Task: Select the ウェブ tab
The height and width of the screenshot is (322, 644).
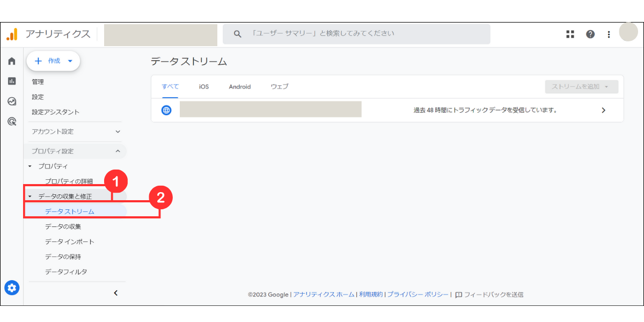Action: coord(280,86)
